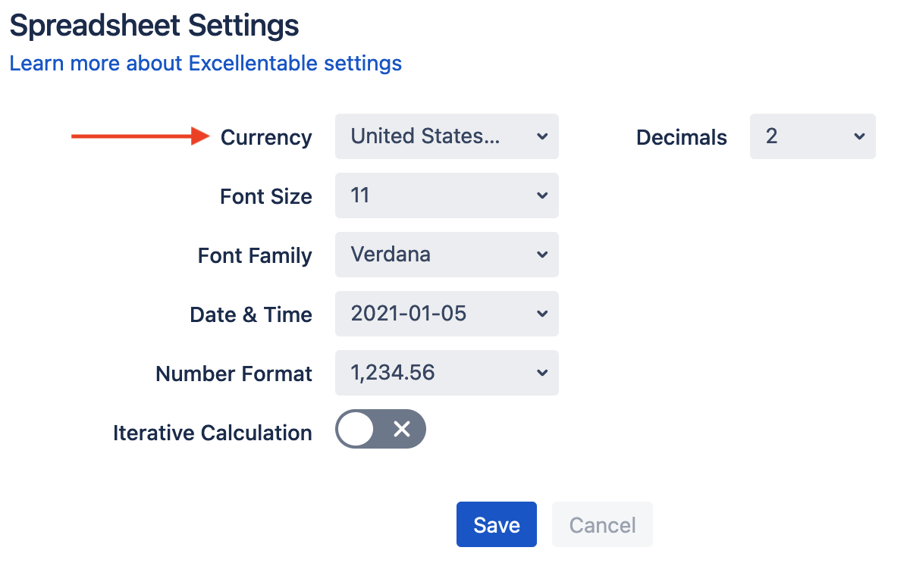Open the Number Format dropdown
910x588 pixels.
tap(447, 373)
